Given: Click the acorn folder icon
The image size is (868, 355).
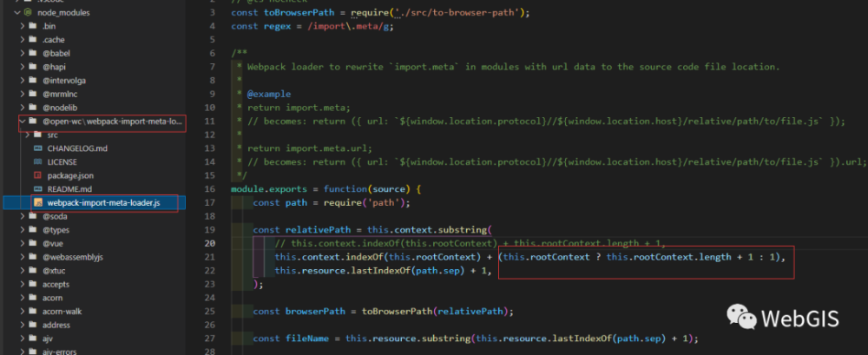Looking at the screenshot, I should coord(33,298).
